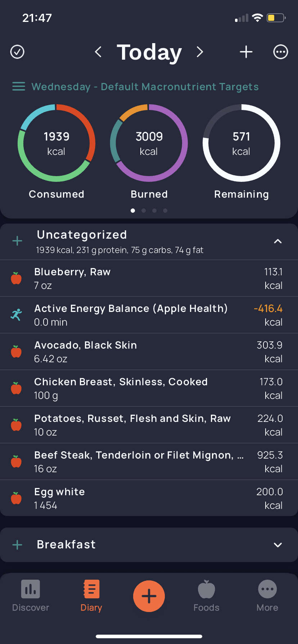Add item to Uncategorized with plus icon

click(17, 241)
